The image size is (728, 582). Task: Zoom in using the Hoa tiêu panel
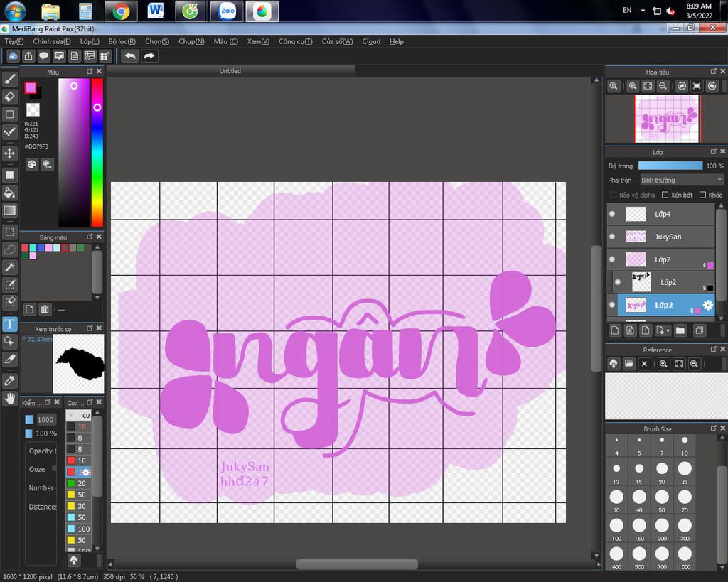(x=632, y=86)
